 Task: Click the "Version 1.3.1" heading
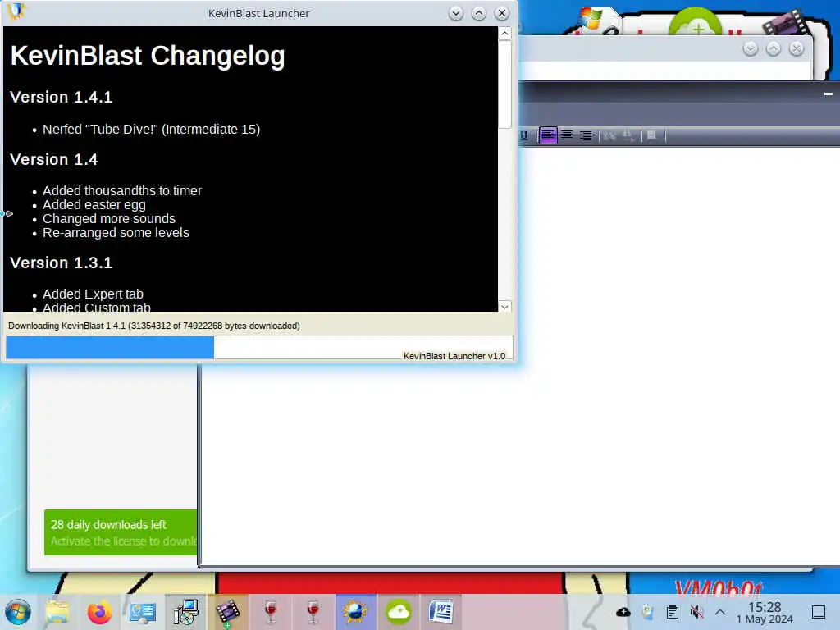(61, 262)
